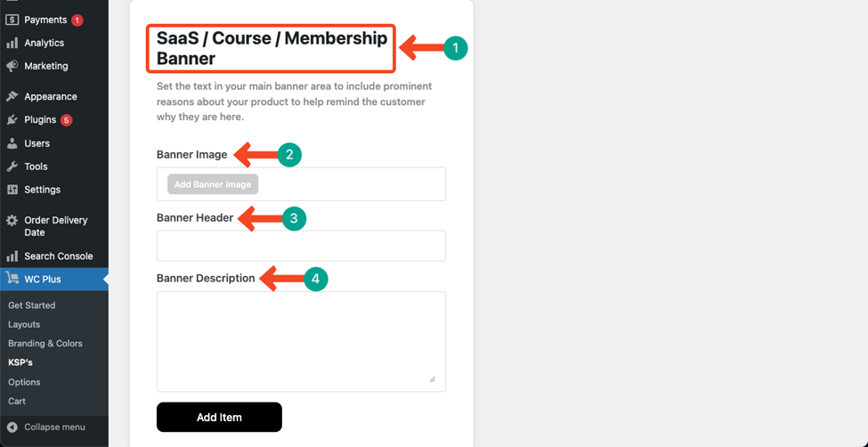868x447 pixels.
Task: Focus the Banner Header text field
Action: (x=301, y=246)
